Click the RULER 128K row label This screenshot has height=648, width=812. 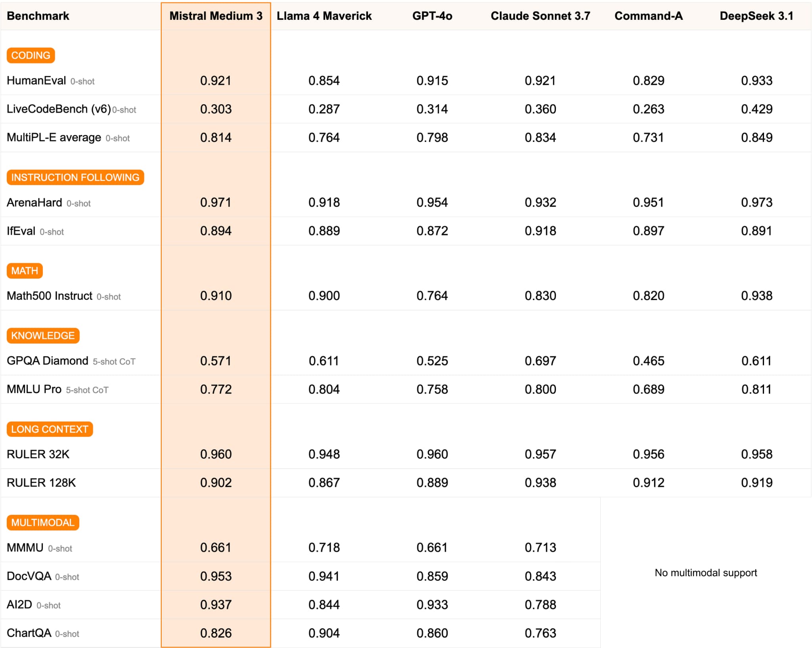[x=41, y=482]
